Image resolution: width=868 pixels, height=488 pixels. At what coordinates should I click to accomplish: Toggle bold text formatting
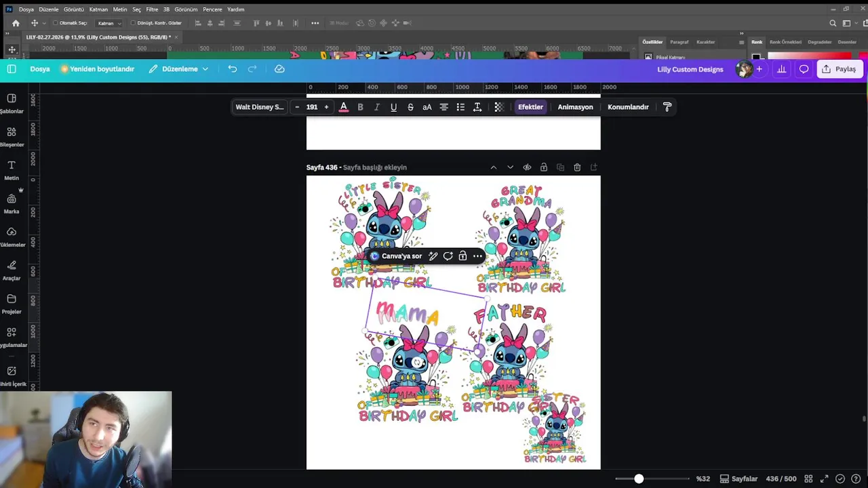[360, 107]
